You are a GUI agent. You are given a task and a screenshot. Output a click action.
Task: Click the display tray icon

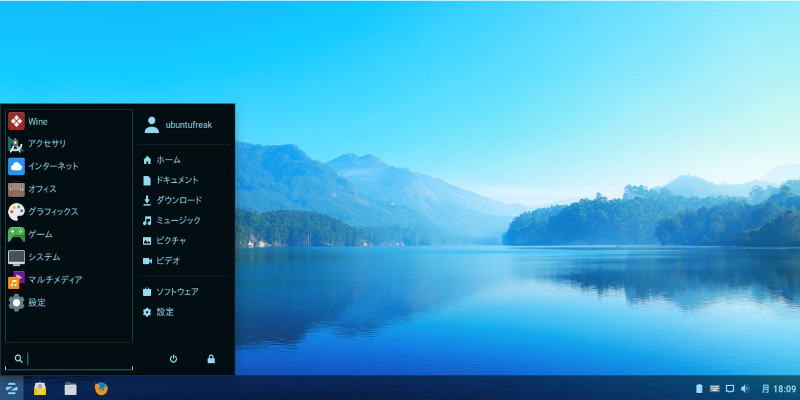click(x=730, y=389)
